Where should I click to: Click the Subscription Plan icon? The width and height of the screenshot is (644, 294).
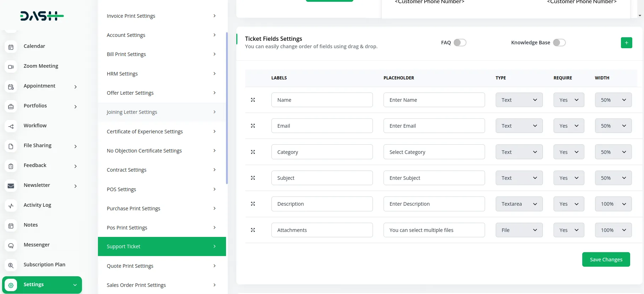(x=11, y=265)
